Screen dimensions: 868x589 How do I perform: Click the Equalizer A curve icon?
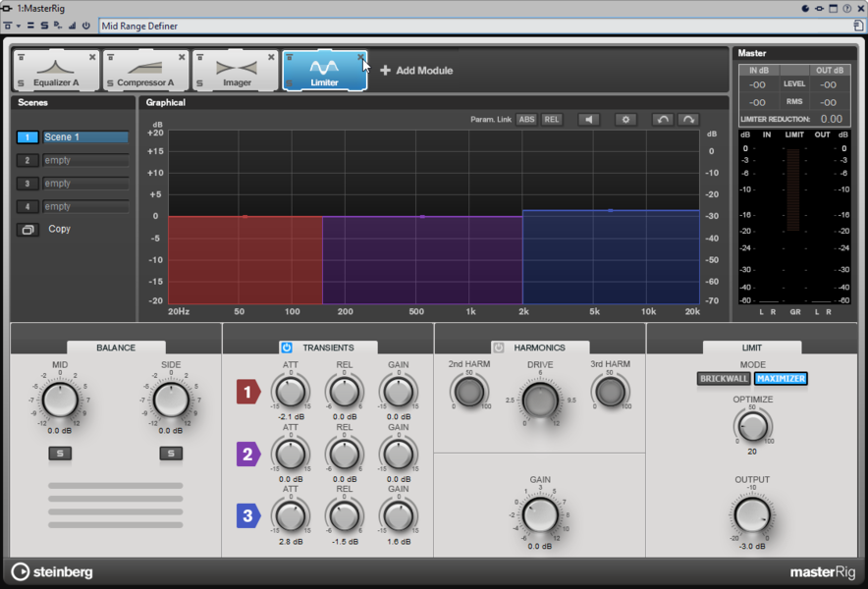[55, 67]
